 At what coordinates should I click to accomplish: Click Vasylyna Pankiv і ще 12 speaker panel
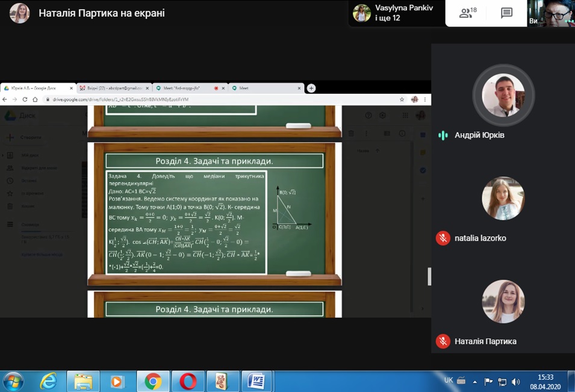(396, 13)
